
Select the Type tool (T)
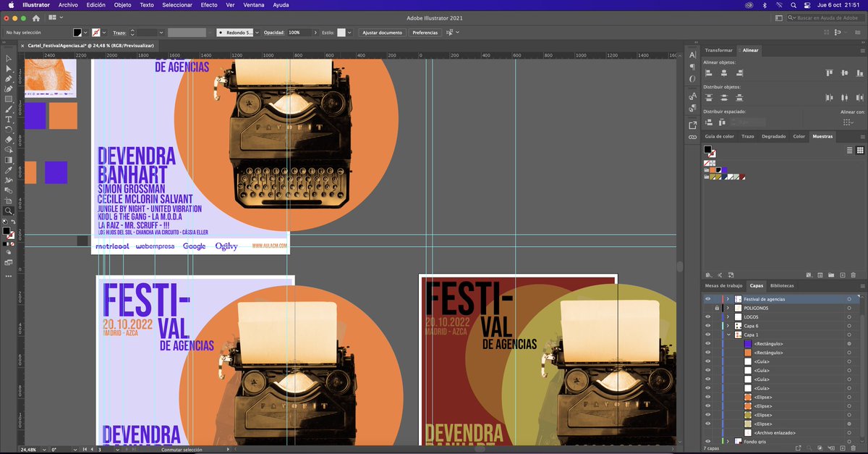[8, 119]
